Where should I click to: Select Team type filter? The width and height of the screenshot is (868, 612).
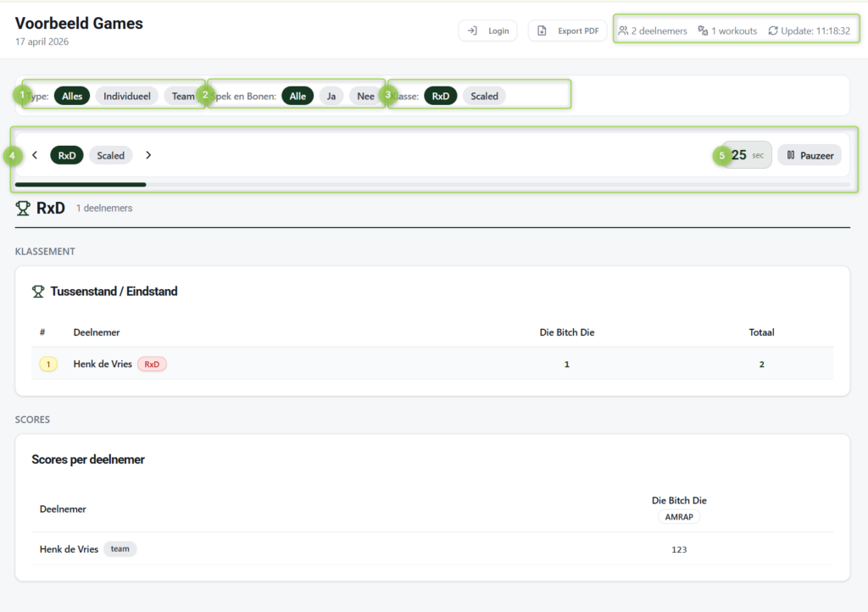pyautogui.click(x=183, y=97)
